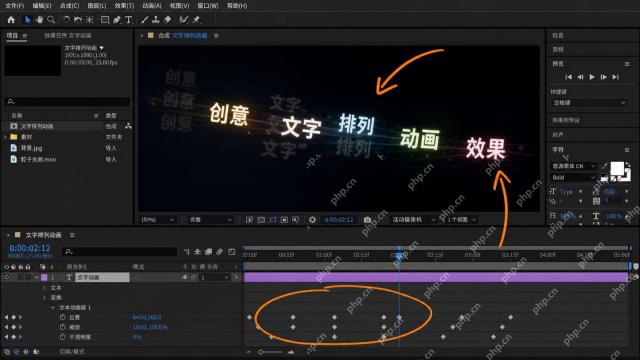This screenshot has width=640, height=360.
Task: Select the Clone Stamp tool
Action: pos(156,20)
